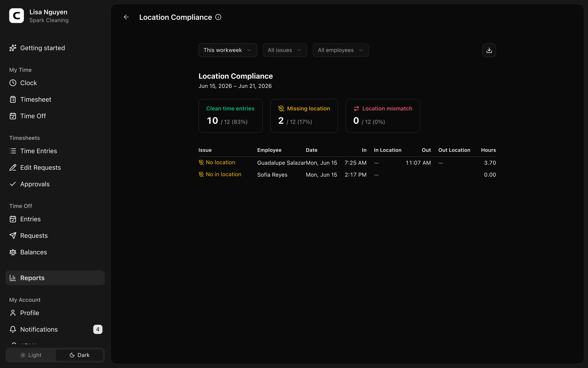Click the Approvals checkmark icon
This screenshot has height=368, width=588.
click(13, 184)
